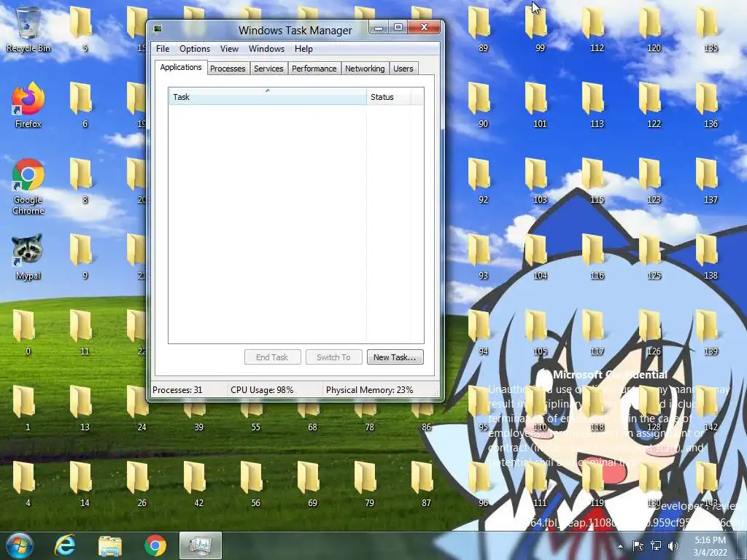Screen dimensions: 747x560
Task: Click the New Task... button
Action: click(395, 357)
